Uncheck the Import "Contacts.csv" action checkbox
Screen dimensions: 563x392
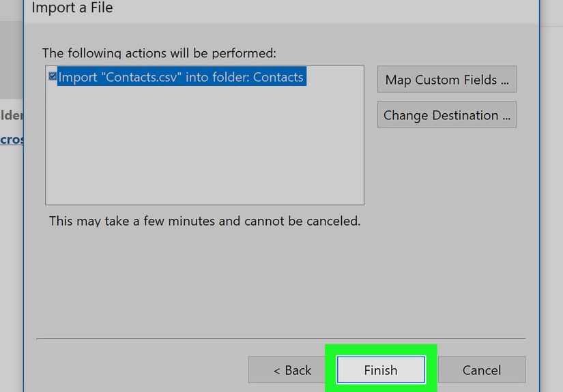(x=53, y=76)
